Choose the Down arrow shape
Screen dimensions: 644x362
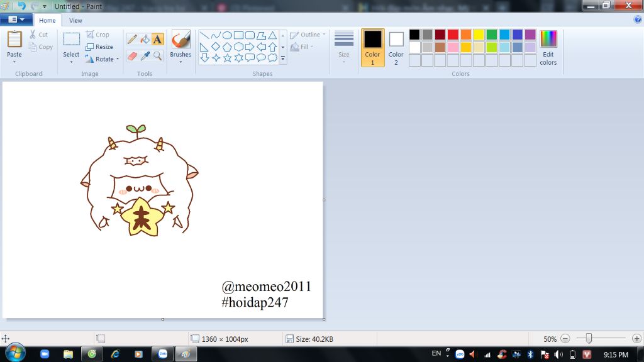pos(204,58)
